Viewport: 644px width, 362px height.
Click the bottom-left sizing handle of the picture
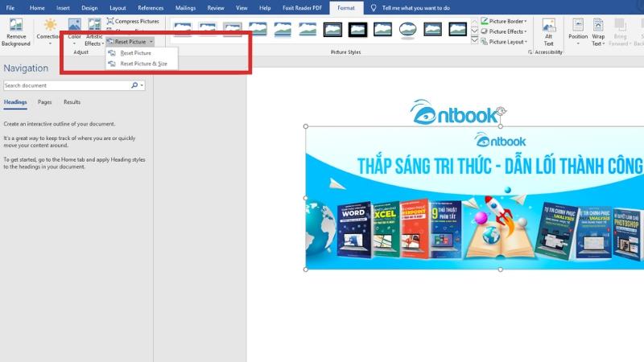[x=306, y=269]
